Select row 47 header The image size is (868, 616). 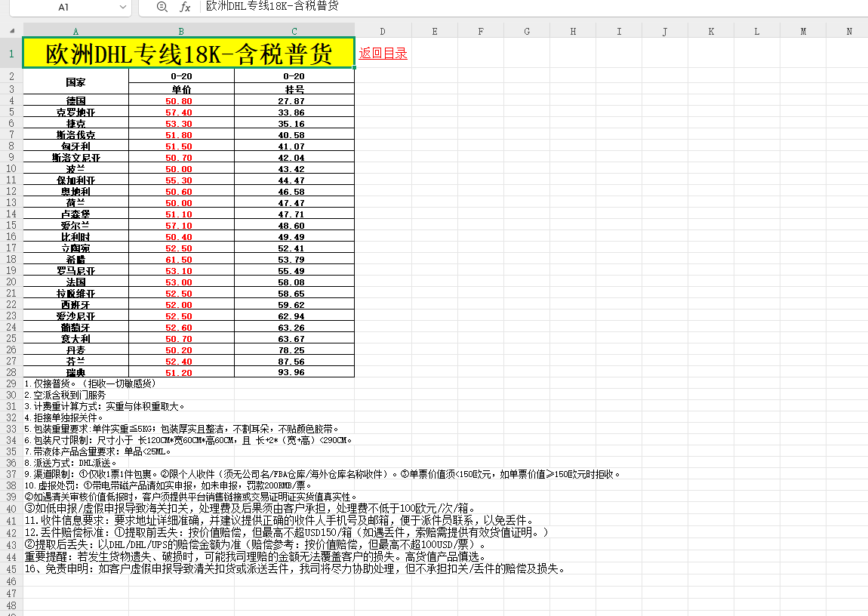(11, 593)
